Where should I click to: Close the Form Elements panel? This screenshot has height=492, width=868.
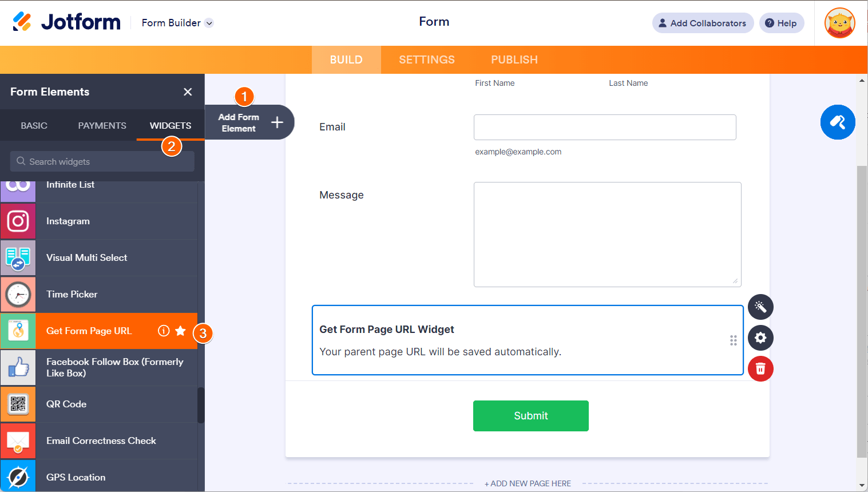188,92
